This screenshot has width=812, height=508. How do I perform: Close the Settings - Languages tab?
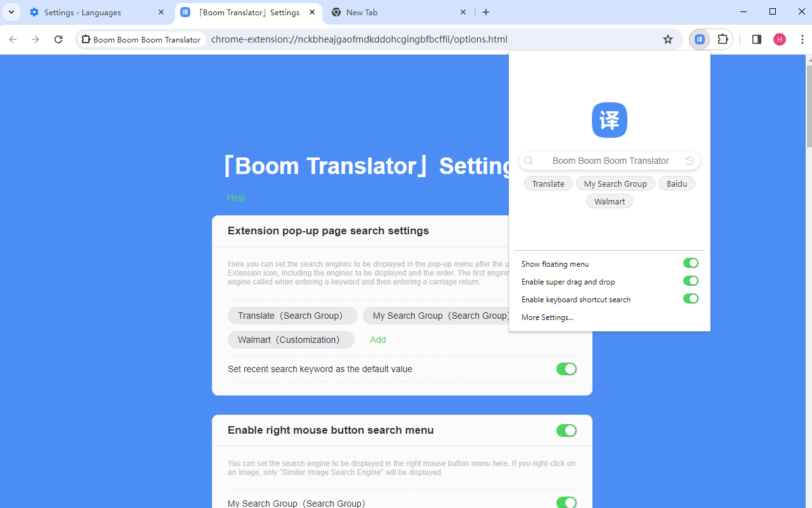pos(161,12)
